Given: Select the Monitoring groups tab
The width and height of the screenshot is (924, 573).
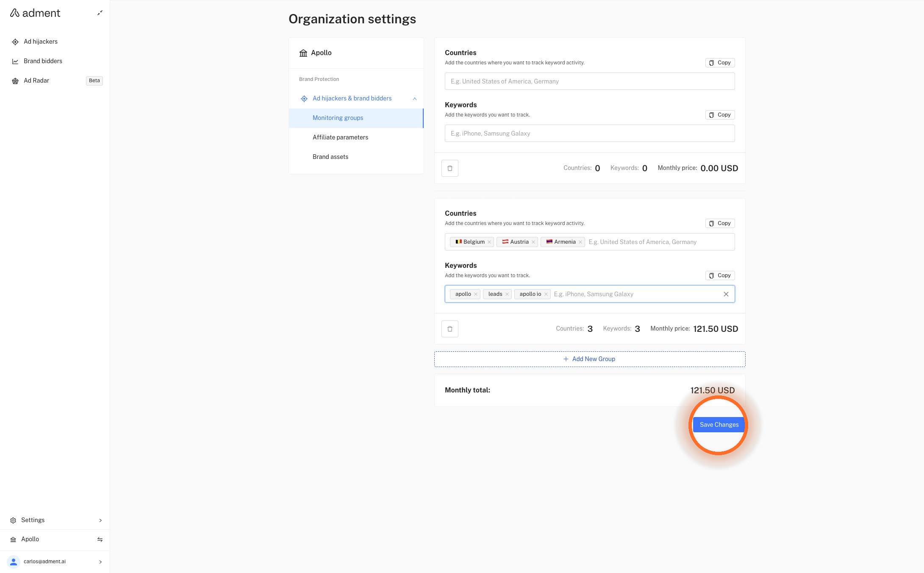Looking at the screenshot, I should [356, 118].
